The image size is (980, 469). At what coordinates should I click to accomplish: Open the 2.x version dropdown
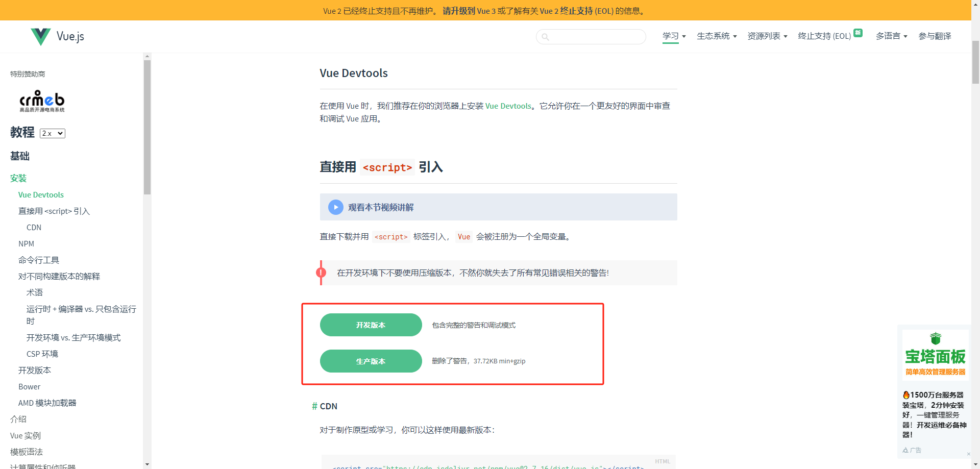coord(53,133)
